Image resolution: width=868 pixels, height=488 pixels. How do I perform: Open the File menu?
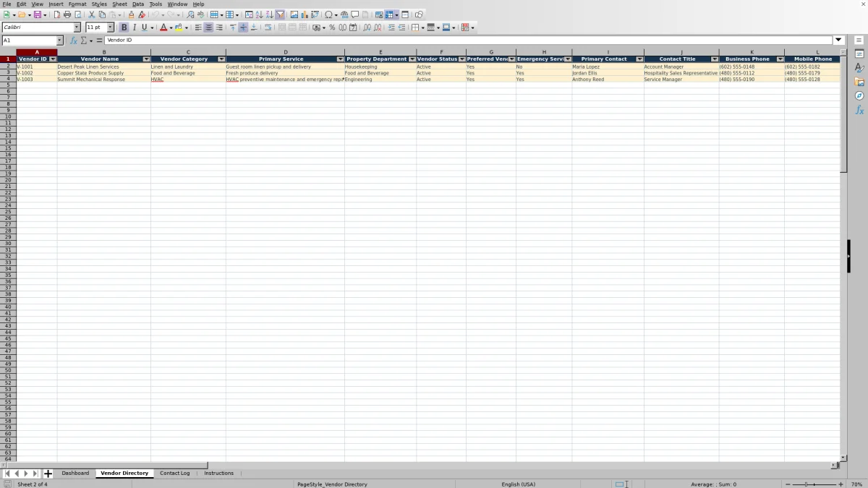click(x=7, y=4)
